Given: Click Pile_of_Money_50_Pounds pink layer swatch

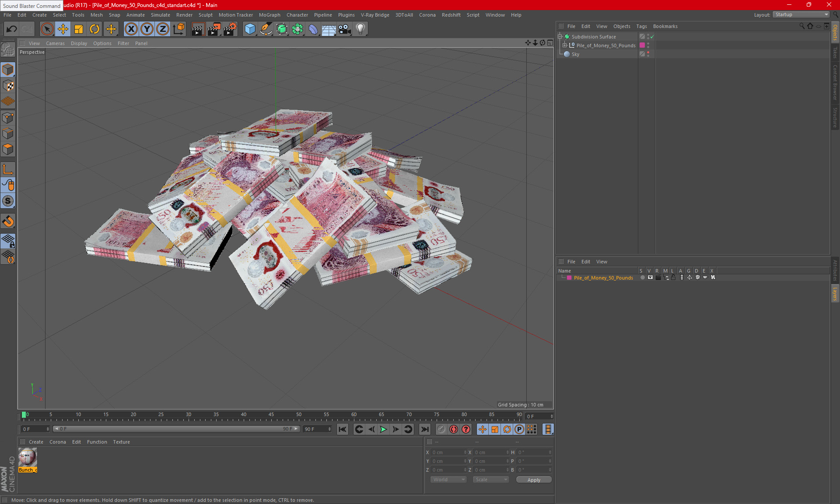Looking at the screenshot, I should coord(642,45).
